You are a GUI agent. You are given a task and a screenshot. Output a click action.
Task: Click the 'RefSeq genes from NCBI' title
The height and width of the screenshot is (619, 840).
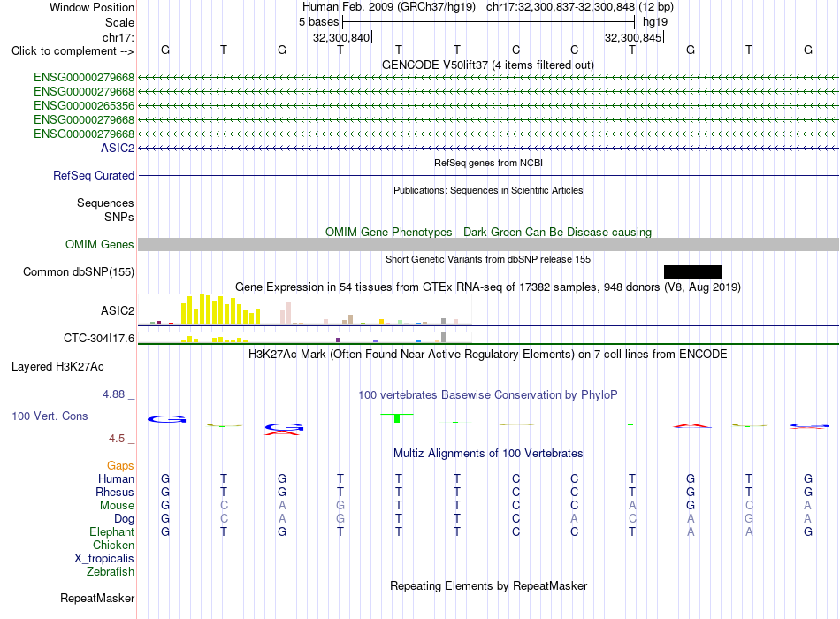[x=489, y=163]
